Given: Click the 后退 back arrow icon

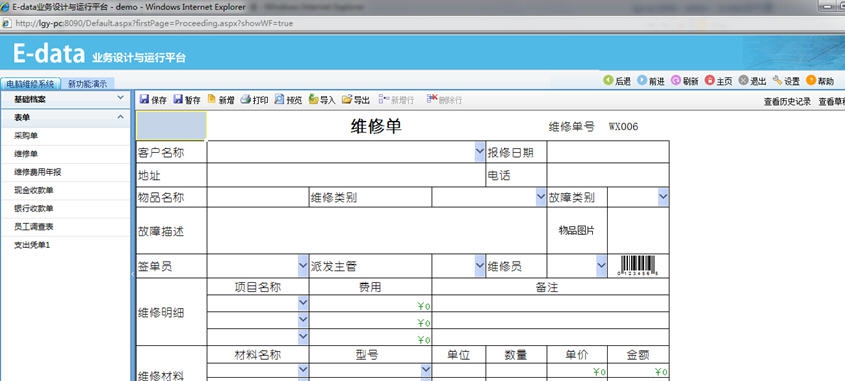Looking at the screenshot, I should click(x=608, y=80).
